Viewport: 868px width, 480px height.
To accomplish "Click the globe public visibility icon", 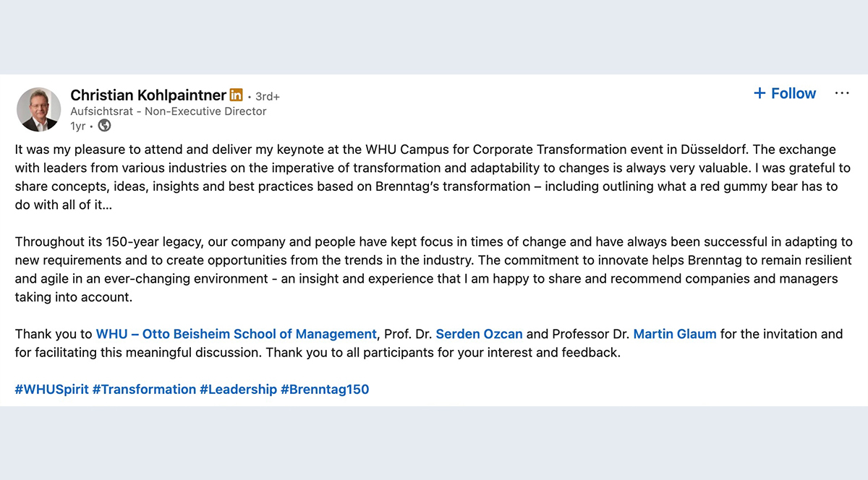I will [104, 126].
